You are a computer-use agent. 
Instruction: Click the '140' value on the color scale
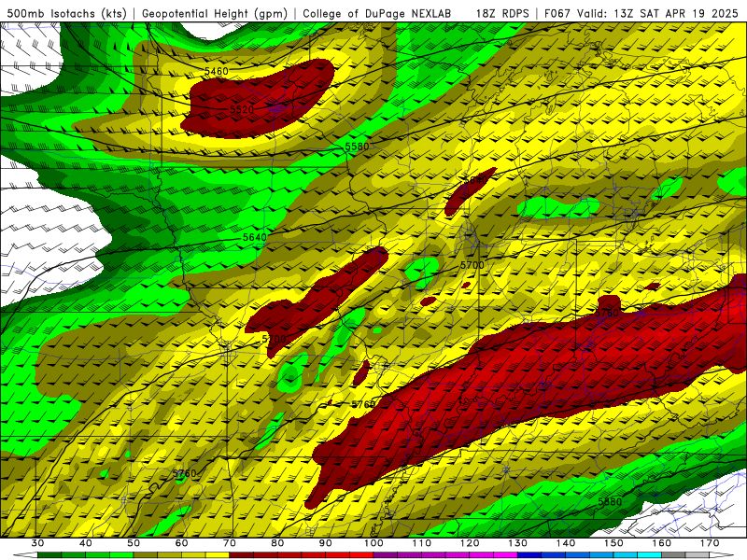(566, 543)
